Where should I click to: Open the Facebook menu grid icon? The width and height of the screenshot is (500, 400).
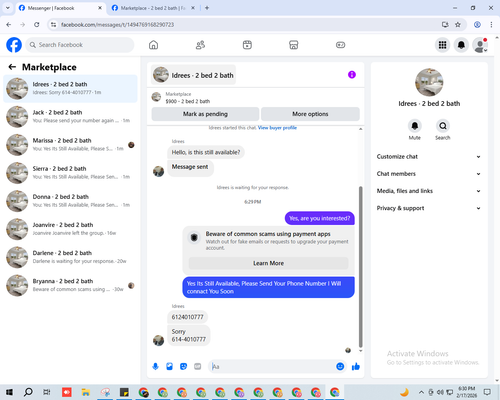coord(442,45)
